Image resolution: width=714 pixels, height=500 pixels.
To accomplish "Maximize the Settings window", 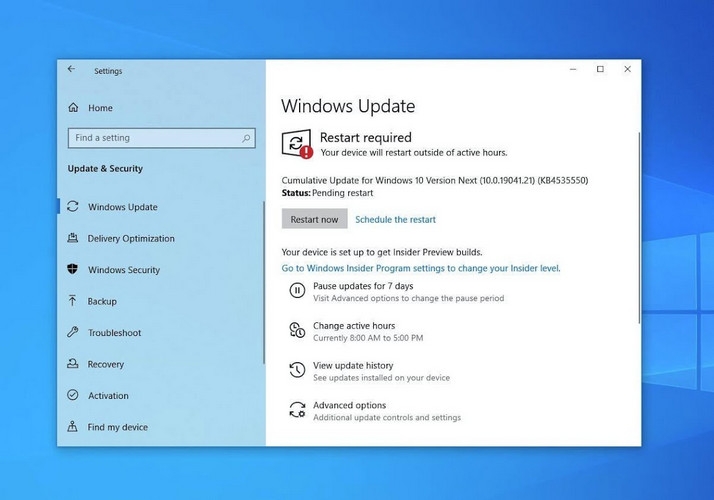I will 600,69.
